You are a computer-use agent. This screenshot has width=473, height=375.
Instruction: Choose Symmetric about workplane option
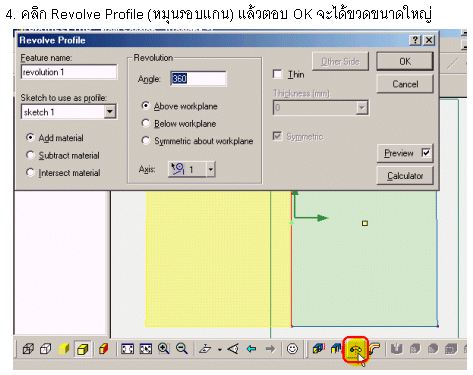(x=146, y=140)
